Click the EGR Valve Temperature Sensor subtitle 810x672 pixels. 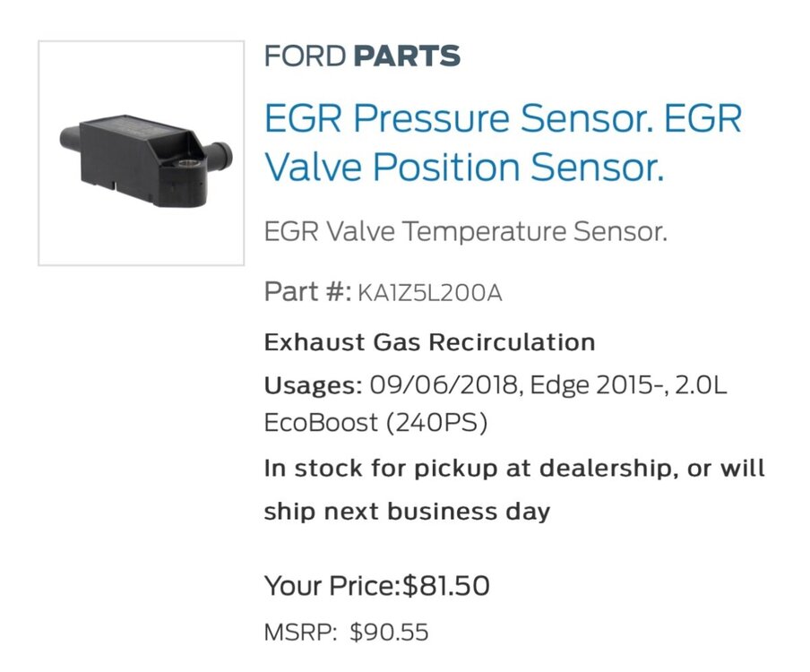(x=466, y=232)
